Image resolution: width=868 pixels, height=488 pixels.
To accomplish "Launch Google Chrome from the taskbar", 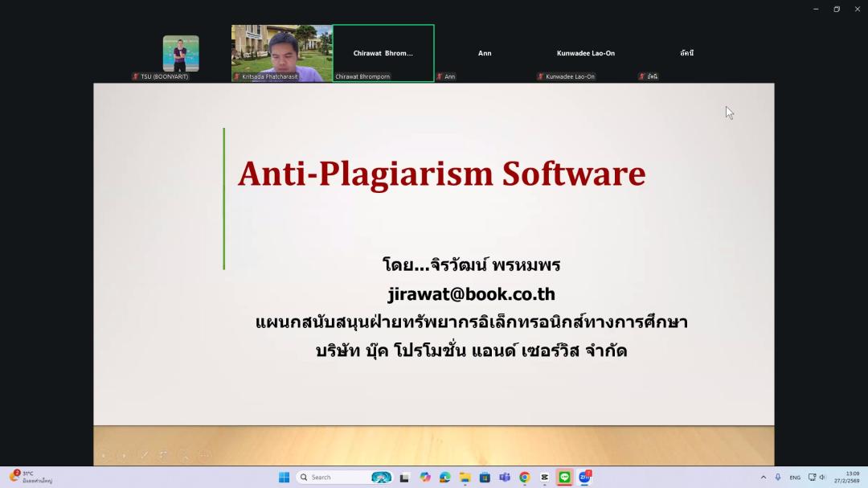I will coord(524,477).
